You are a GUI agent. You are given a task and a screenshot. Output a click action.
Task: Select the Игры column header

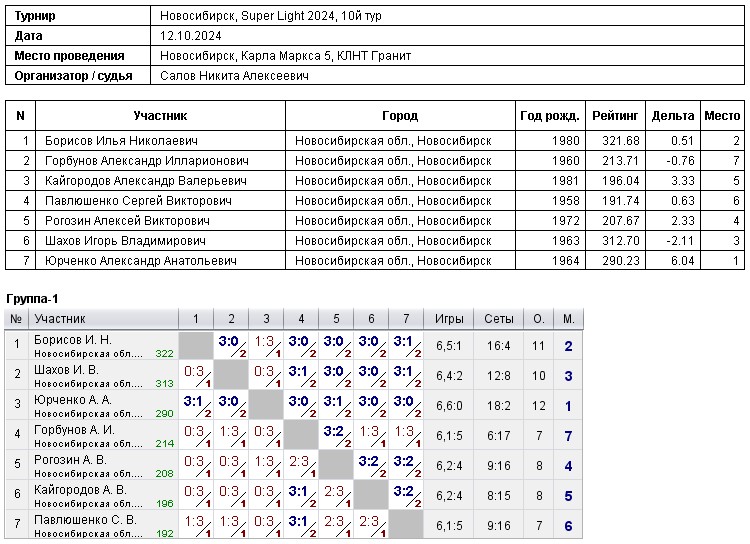tap(449, 319)
